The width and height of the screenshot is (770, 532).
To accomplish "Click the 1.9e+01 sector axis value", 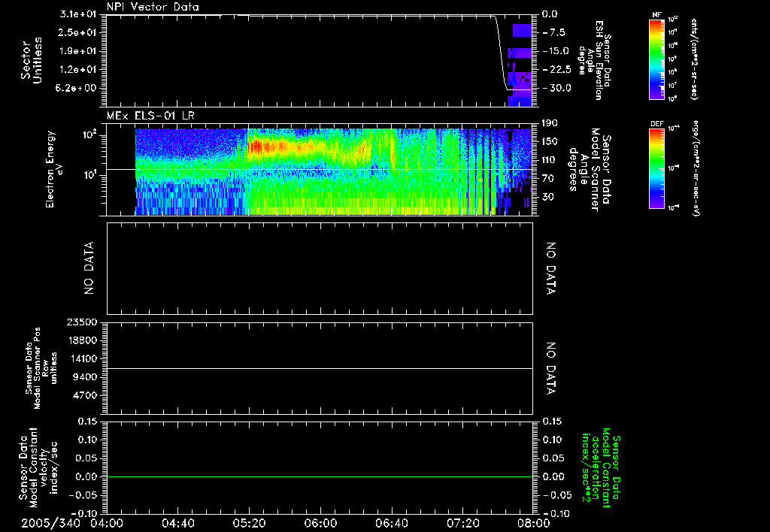I will click(77, 51).
